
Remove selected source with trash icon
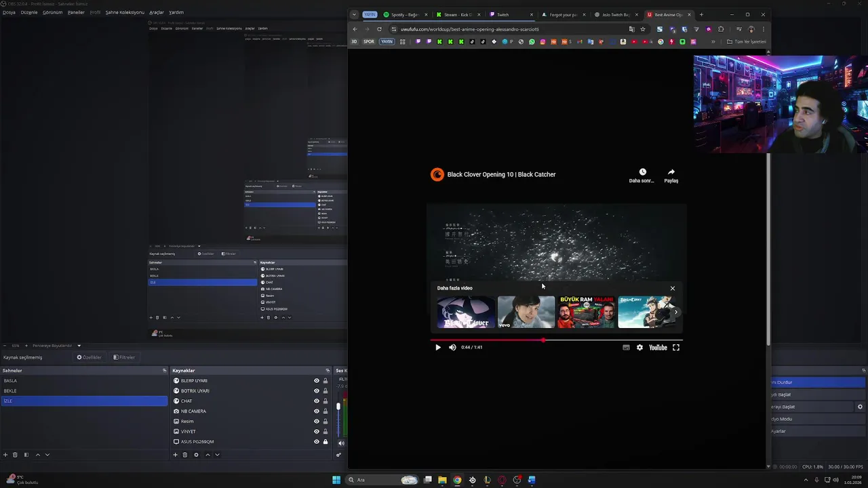[185, 455]
